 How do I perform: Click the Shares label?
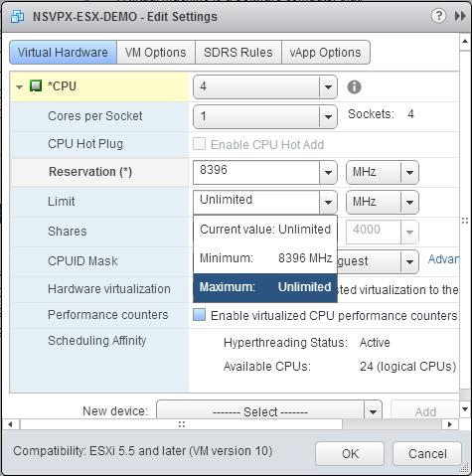68,232
